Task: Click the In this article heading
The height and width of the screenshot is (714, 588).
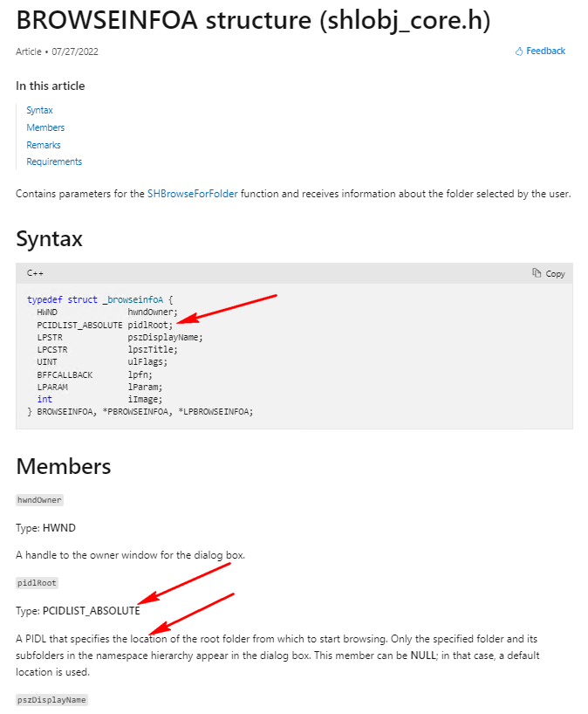Action: point(51,86)
